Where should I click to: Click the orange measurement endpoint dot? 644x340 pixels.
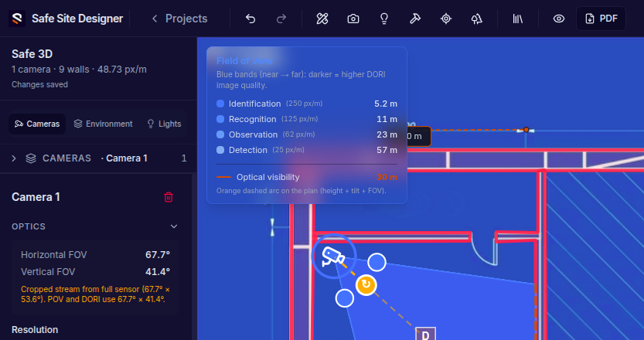point(526,130)
